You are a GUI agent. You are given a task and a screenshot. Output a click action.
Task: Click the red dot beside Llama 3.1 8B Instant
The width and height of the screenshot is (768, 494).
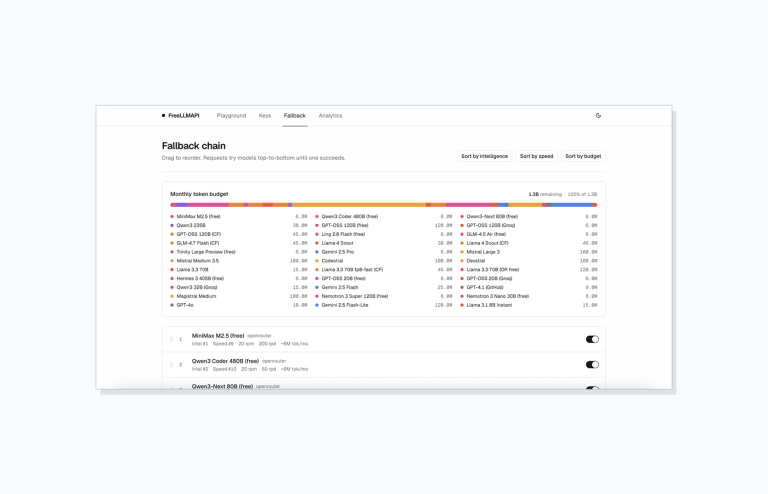tap(462, 305)
